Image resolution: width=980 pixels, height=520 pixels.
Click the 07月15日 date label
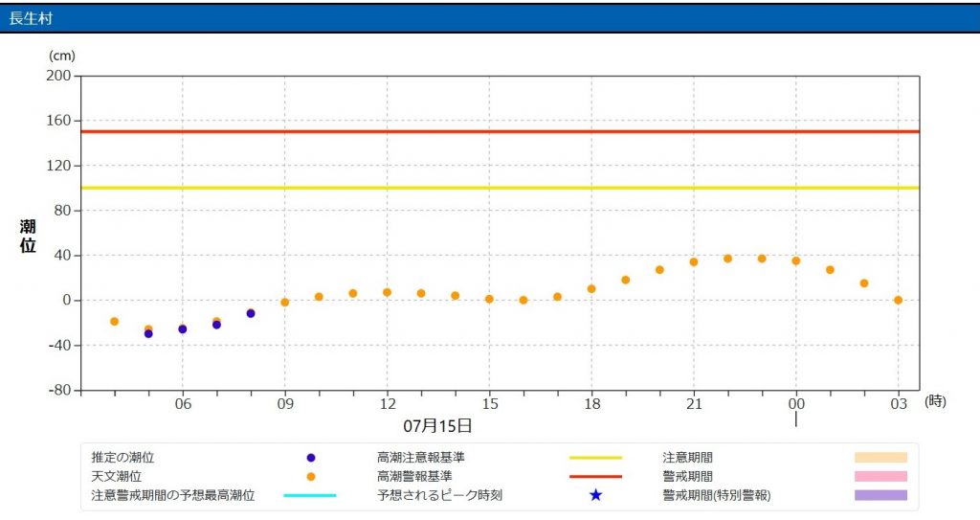(x=436, y=426)
